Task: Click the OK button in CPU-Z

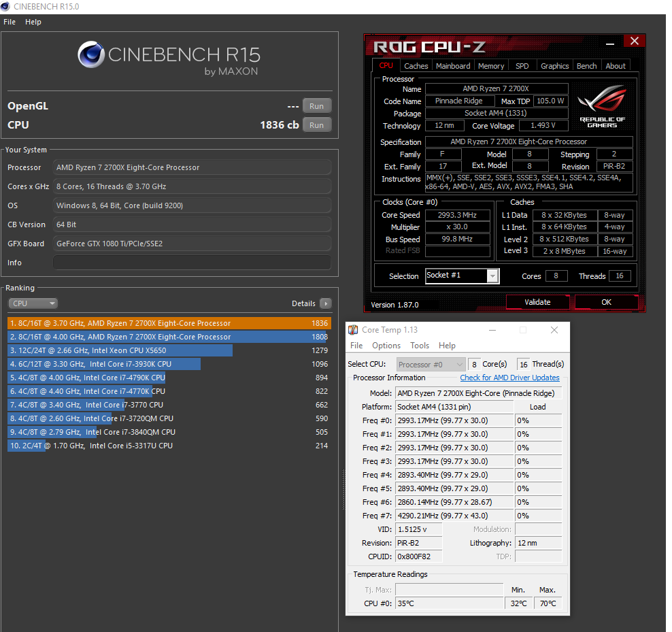Action: click(606, 302)
